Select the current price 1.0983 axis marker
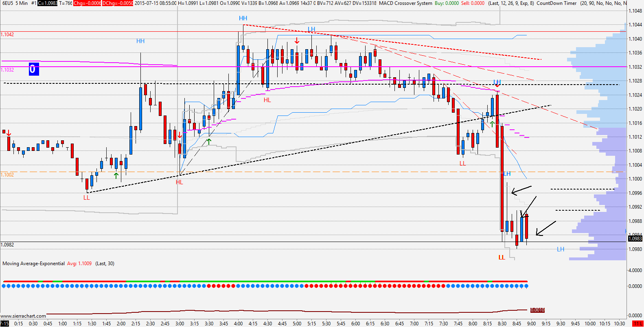 635,239
